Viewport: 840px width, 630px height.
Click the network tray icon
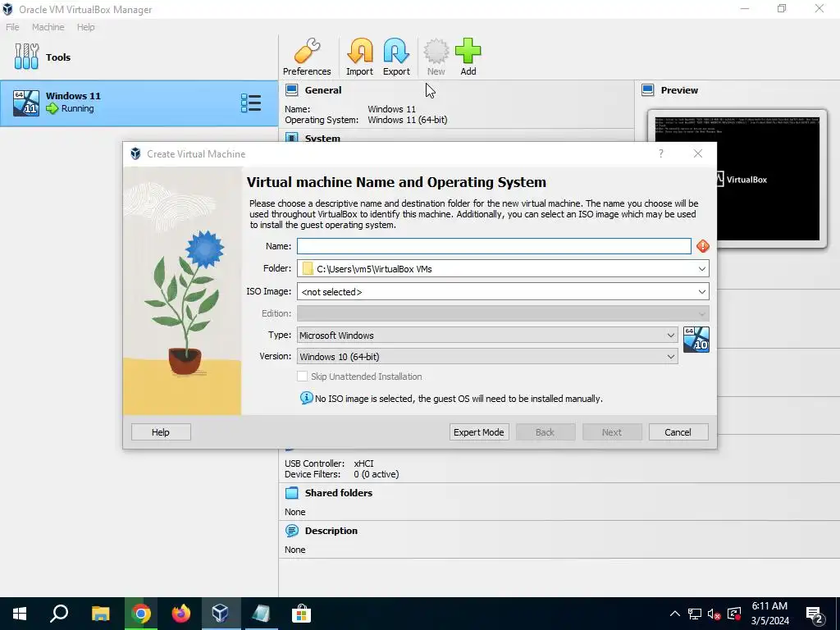(x=695, y=614)
